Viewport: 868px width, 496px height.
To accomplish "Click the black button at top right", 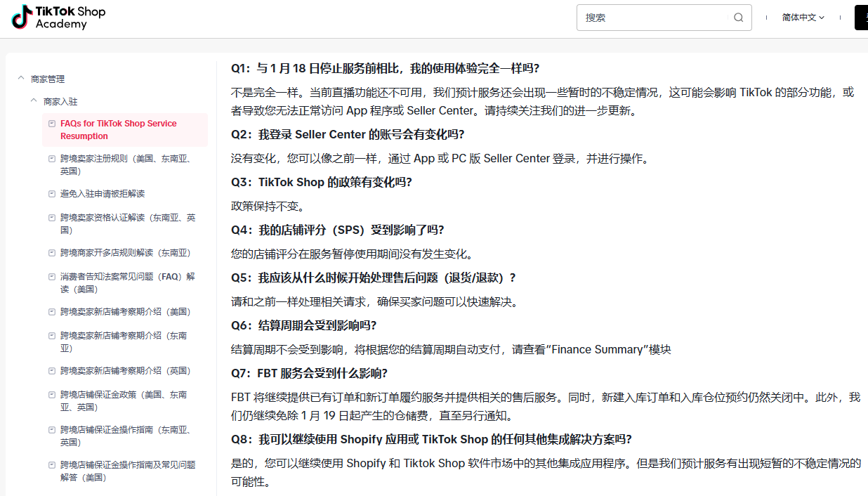I will click(x=861, y=18).
